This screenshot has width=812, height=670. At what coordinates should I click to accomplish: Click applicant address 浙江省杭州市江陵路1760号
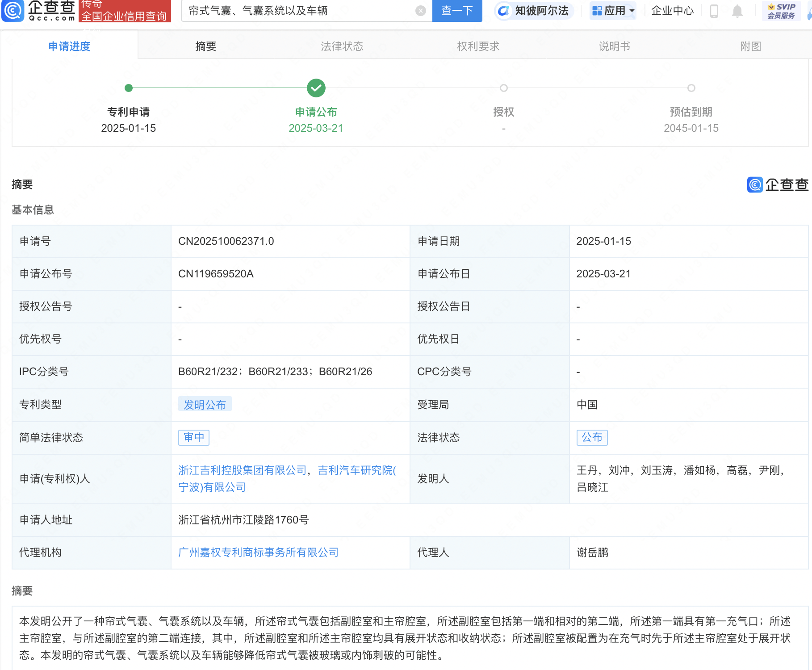pyautogui.click(x=243, y=520)
